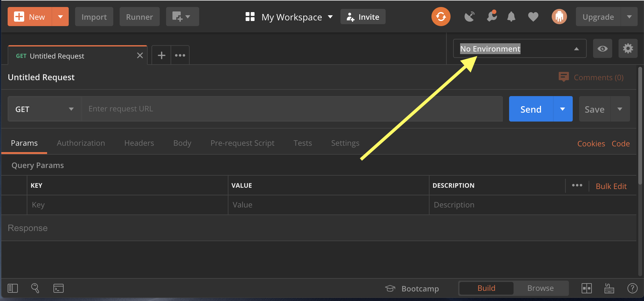Open the query params column options ellipsis
The height and width of the screenshot is (301, 644).
pos(577,185)
